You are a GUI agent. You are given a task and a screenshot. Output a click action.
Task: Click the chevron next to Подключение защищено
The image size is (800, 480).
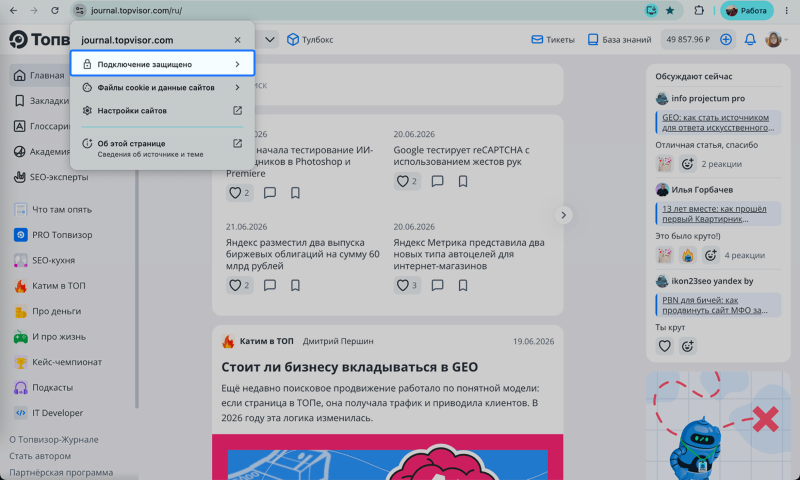click(237, 64)
